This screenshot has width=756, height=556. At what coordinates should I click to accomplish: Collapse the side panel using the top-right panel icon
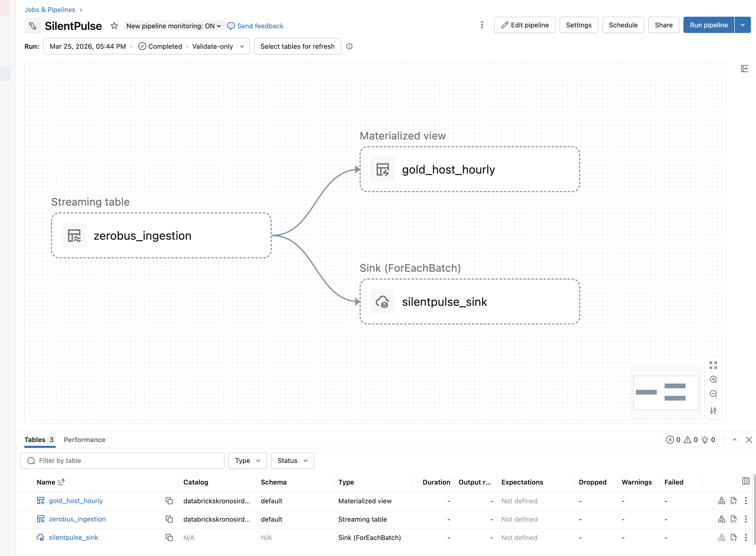pos(745,69)
